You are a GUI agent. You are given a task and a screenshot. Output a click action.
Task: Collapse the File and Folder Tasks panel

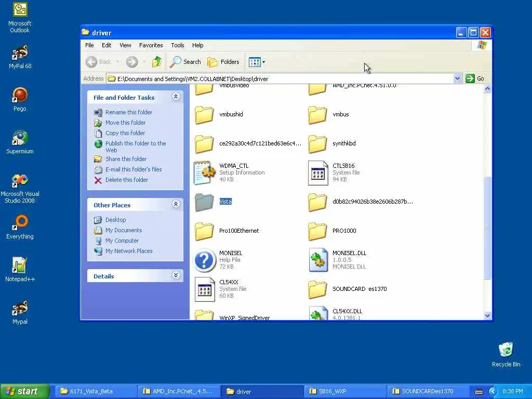click(x=176, y=97)
